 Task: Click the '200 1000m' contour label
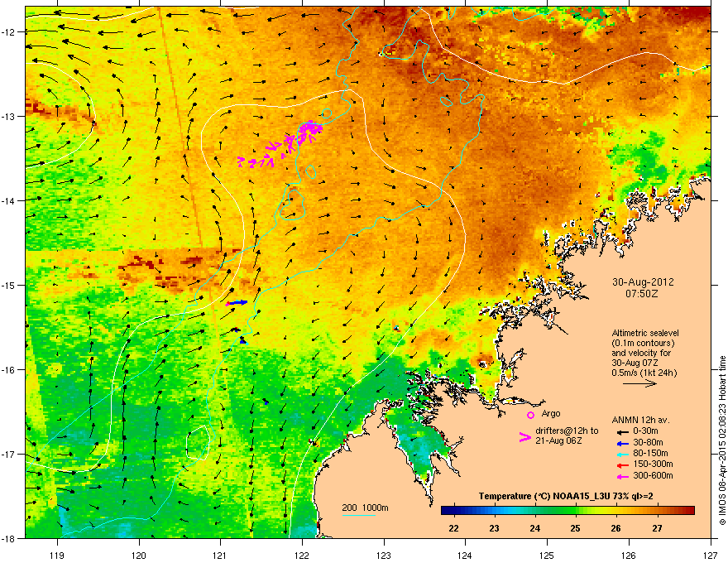coord(365,508)
